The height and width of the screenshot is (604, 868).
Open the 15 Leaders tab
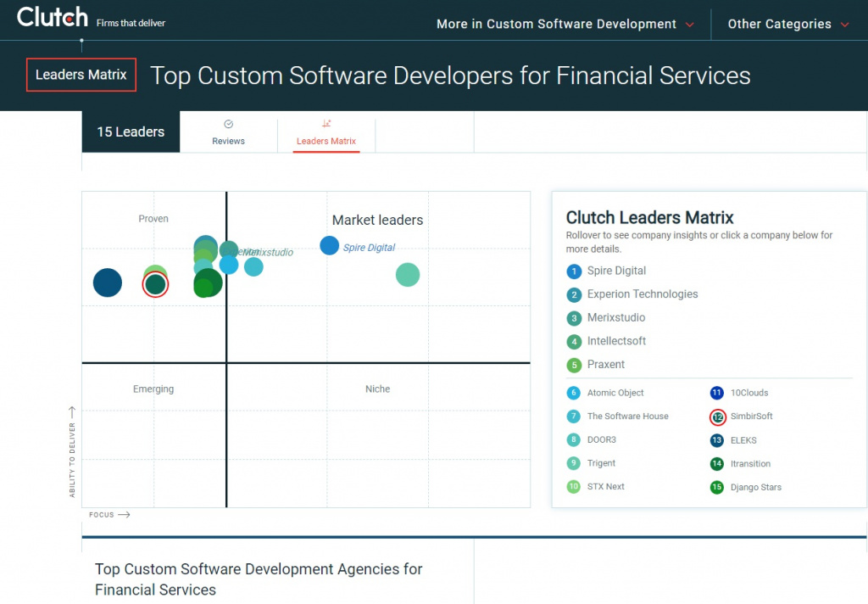(131, 131)
